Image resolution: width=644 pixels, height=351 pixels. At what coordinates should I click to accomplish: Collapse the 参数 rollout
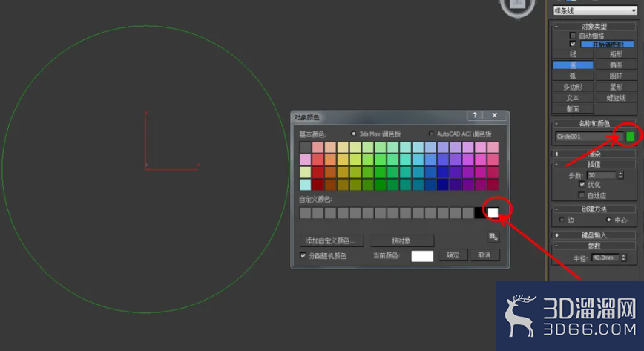(x=594, y=246)
